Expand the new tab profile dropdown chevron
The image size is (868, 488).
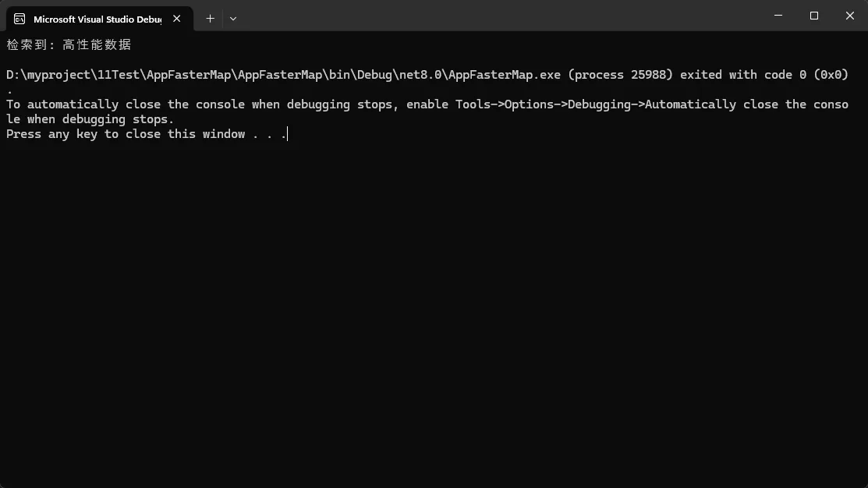pyautogui.click(x=233, y=18)
